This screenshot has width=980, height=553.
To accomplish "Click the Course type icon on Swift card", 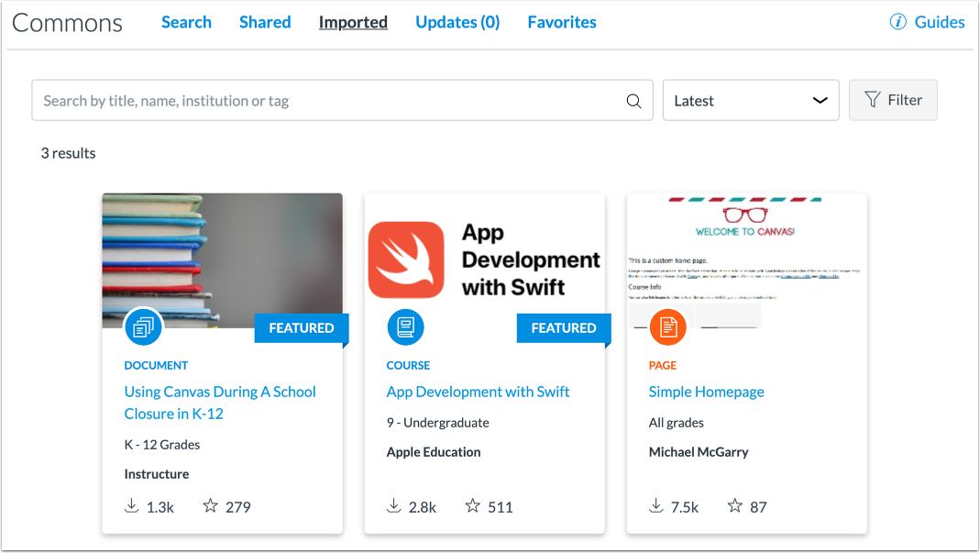I will 405,326.
